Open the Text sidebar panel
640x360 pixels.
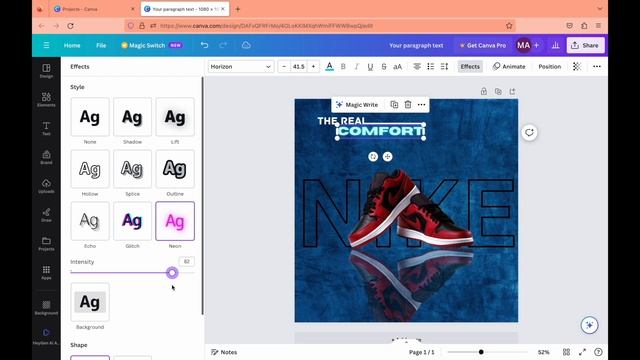46,128
